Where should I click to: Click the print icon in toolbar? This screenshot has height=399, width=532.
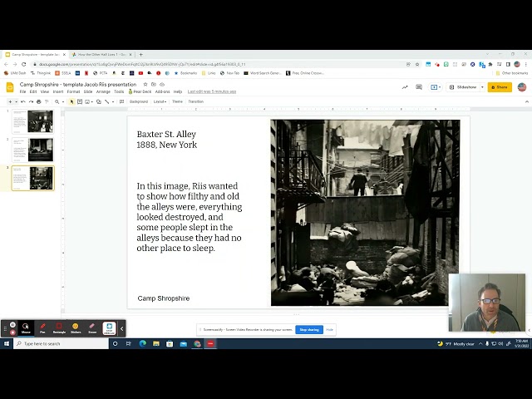(x=38, y=101)
